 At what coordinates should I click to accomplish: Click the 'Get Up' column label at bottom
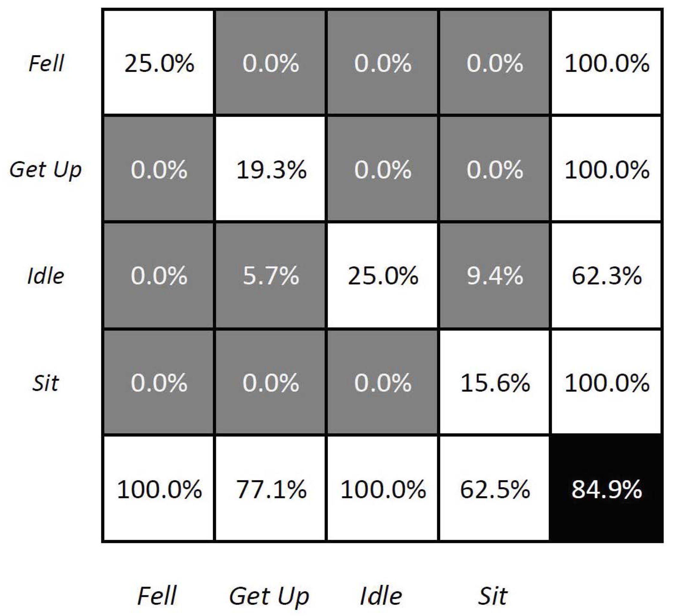[x=269, y=596]
